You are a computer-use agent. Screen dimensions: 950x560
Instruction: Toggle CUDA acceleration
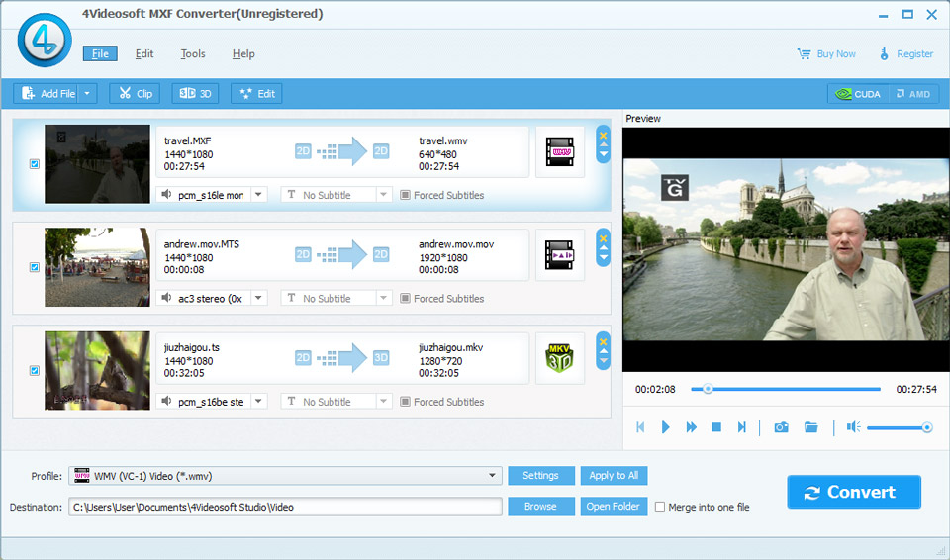coord(859,94)
